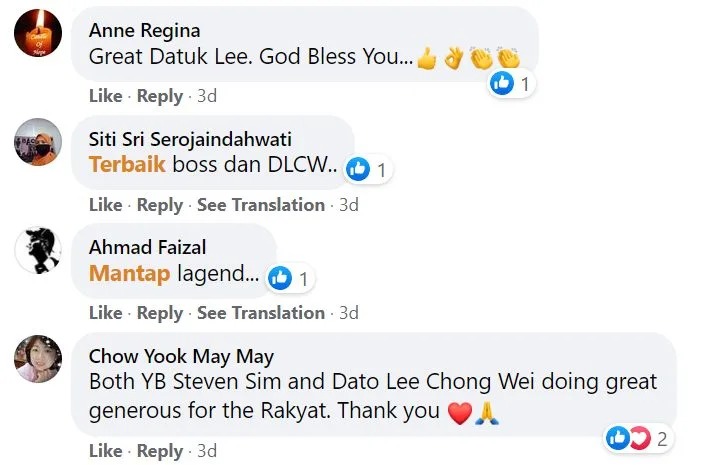The image size is (704, 465).
Task: Like Siti Sri Serojaindahwati's comment
Action: (106, 205)
